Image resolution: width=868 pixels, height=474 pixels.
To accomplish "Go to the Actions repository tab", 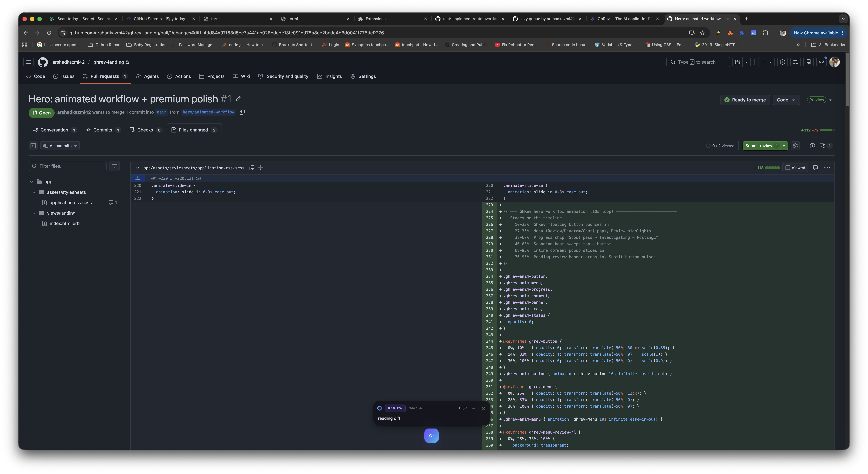I will pos(179,76).
